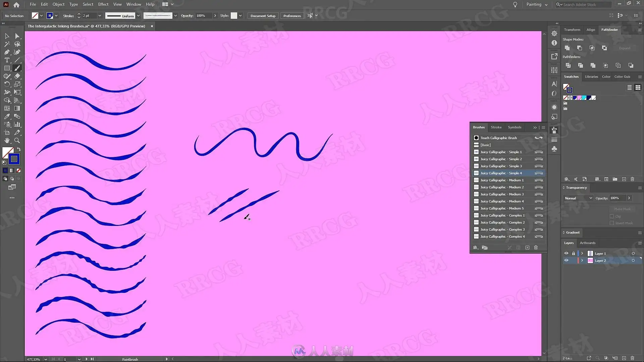This screenshot has width=644, height=362.
Task: Open the zoom level dropdown
Action: pyautogui.click(x=46, y=359)
